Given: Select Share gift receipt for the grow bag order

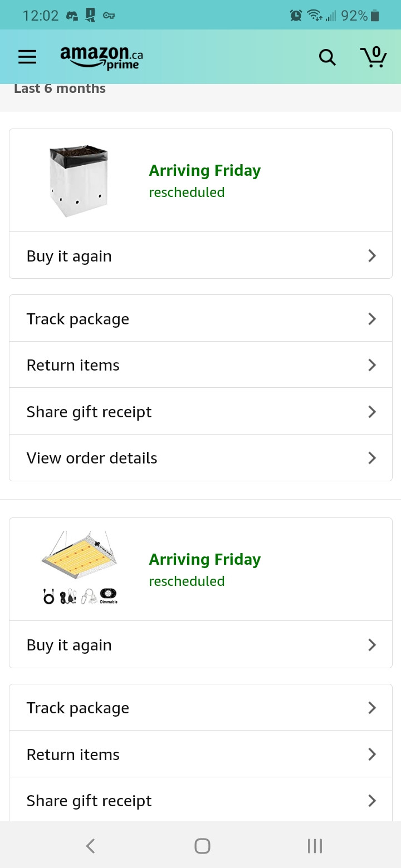Looking at the screenshot, I should coord(89,412).
